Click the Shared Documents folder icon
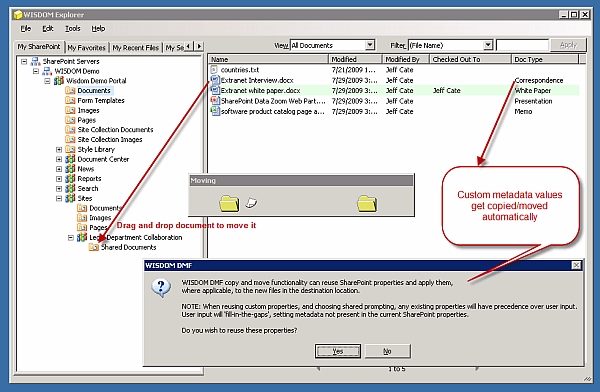This screenshot has height=392, width=600. [94, 247]
